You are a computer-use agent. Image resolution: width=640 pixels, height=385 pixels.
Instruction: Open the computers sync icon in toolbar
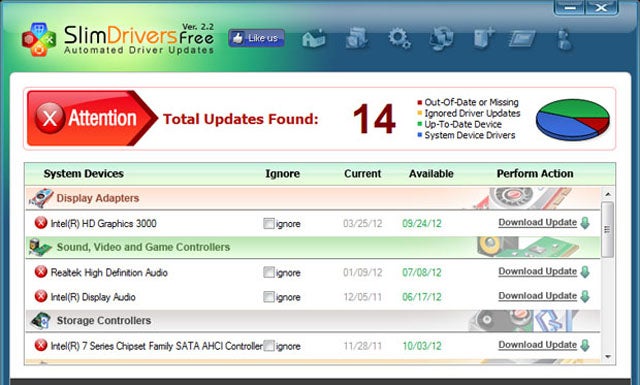click(441, 39)
